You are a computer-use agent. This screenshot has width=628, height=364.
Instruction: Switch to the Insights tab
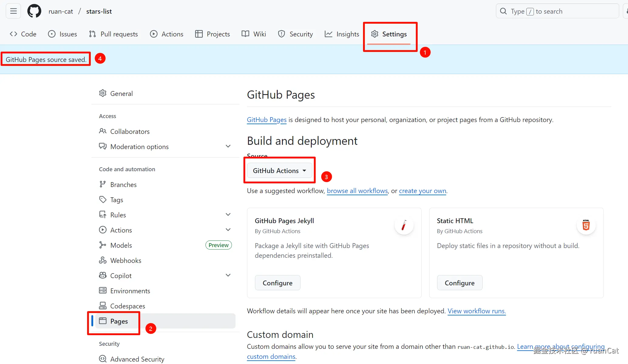tap(342, 34)
